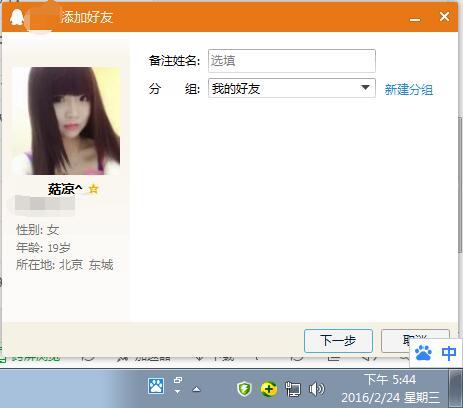463x408 pixels.
Task: Expand the 分组 dropdown arrow
Action: coord(365,88)
